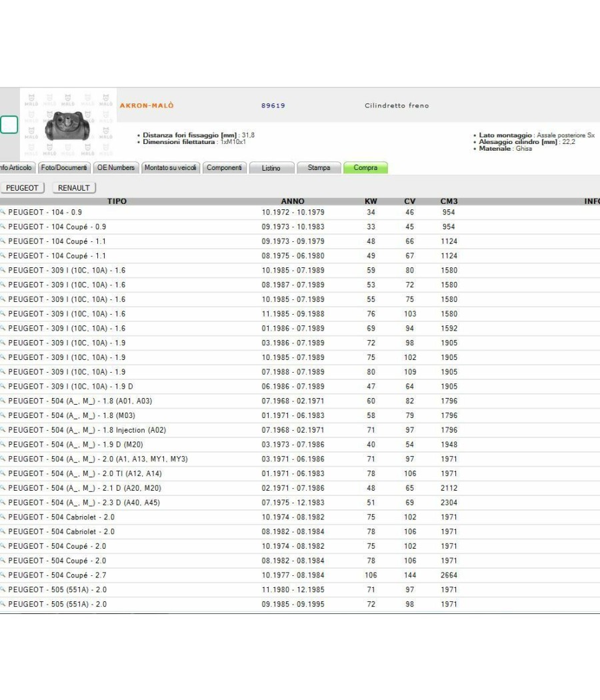Click the "Materiale : Ghisa" specification
This screenshot has height=700, width=600.
pos(505,149)
